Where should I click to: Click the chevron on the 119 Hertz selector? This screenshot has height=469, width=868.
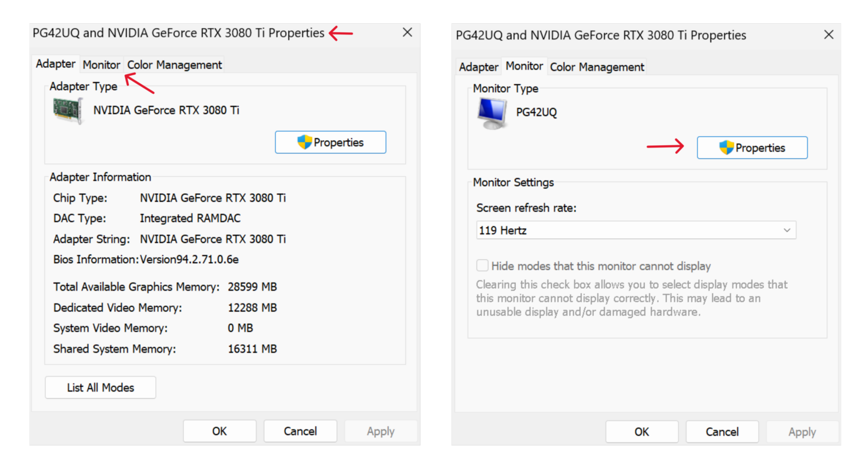coord(787,230)
